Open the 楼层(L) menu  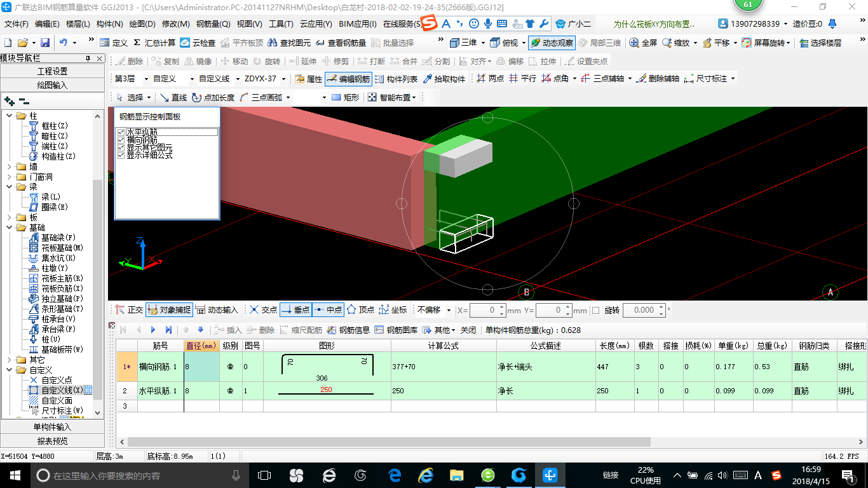point(78,24)
